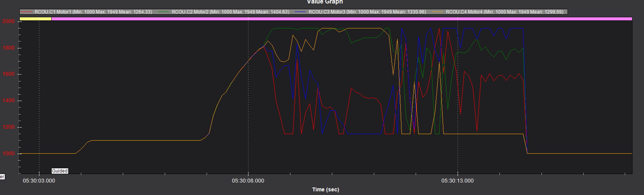
Task: Click the 05:30:03.000 time axis label
Action: click(x=39, y=181)
